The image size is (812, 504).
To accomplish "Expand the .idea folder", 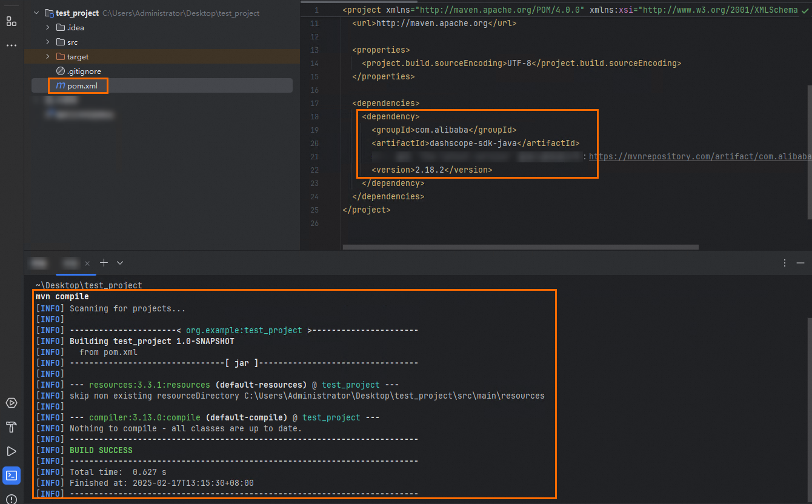I will 48,27.
